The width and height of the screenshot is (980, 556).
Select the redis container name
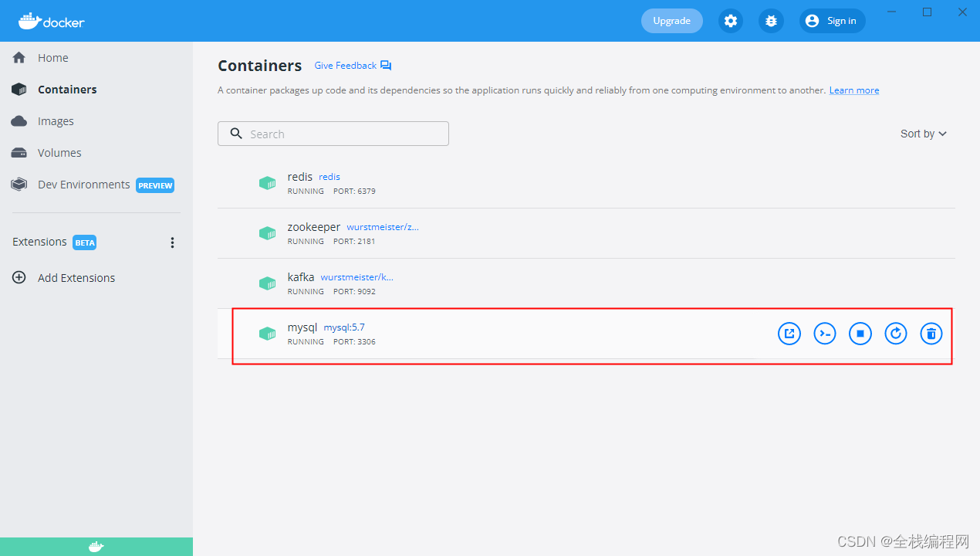tap(300, 177)
